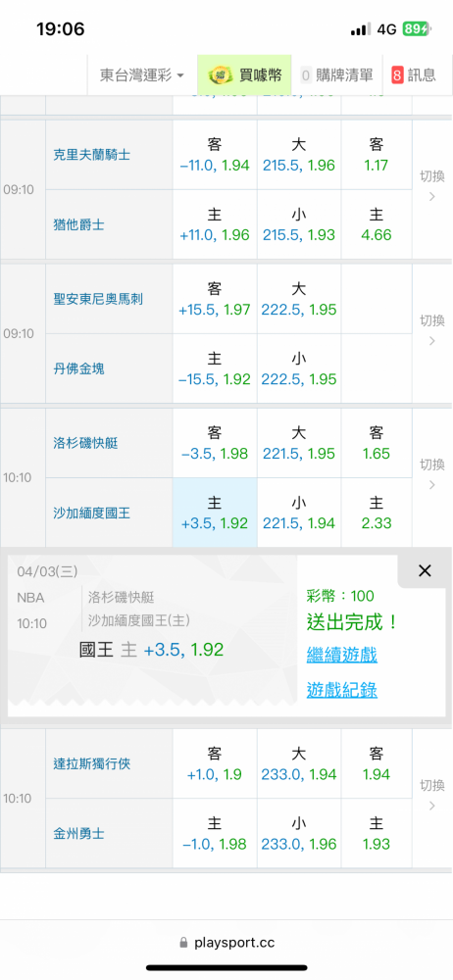Open 達拉斯獨行俠 team link
Screen dimensions: 453x980
[x=92, y=763]
